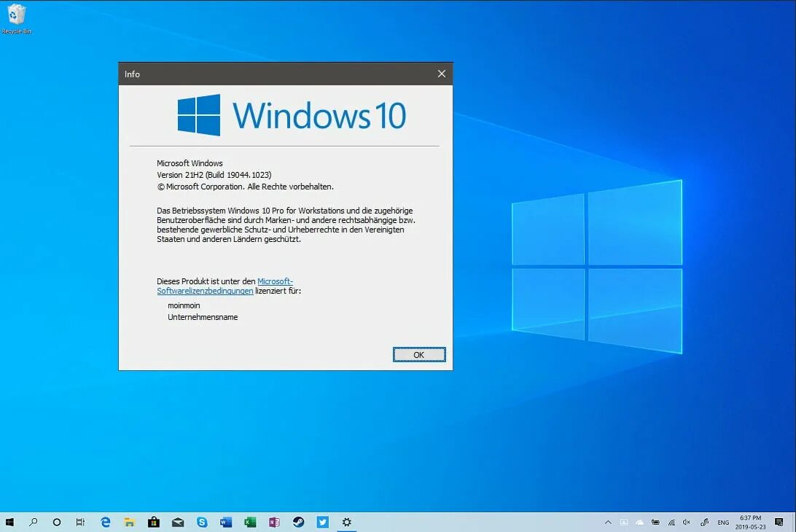Launch Excel from taskbar
Viewport: 796px width, 532px height.
pos(250,522)
